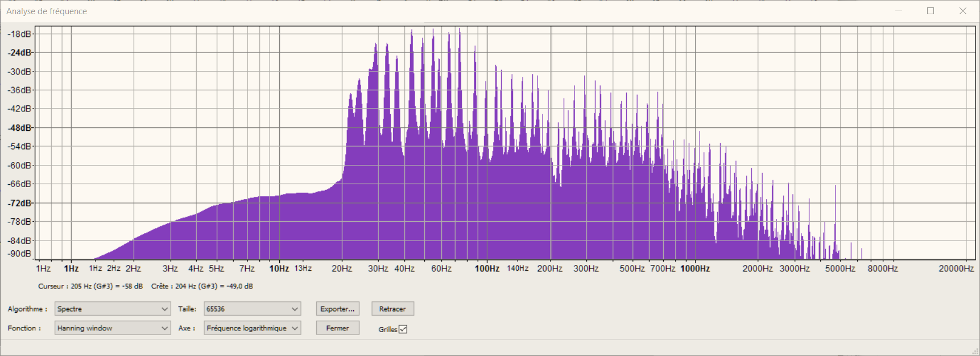Screen dimensions: 980x356
Task: Click the Exporter... button
Action: [x=338, y=309]
